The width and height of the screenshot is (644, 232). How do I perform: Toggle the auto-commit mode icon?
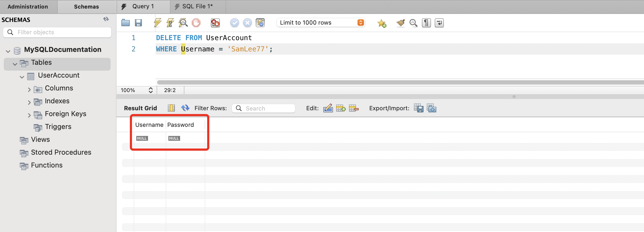coord(260,23)
